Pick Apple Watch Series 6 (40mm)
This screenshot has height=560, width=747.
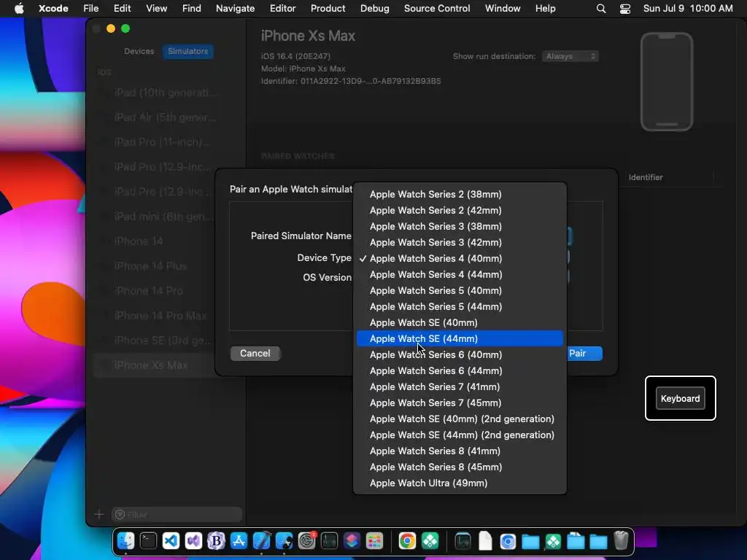pos(460,355)
